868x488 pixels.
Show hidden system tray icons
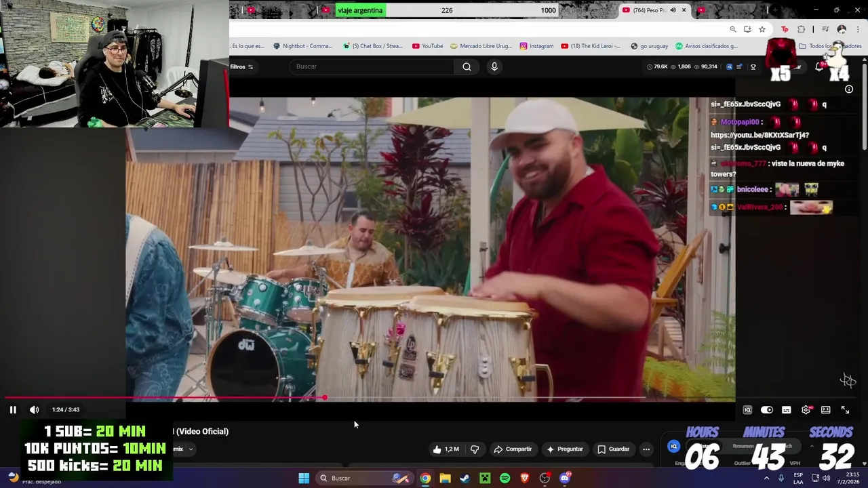(767, 478)
